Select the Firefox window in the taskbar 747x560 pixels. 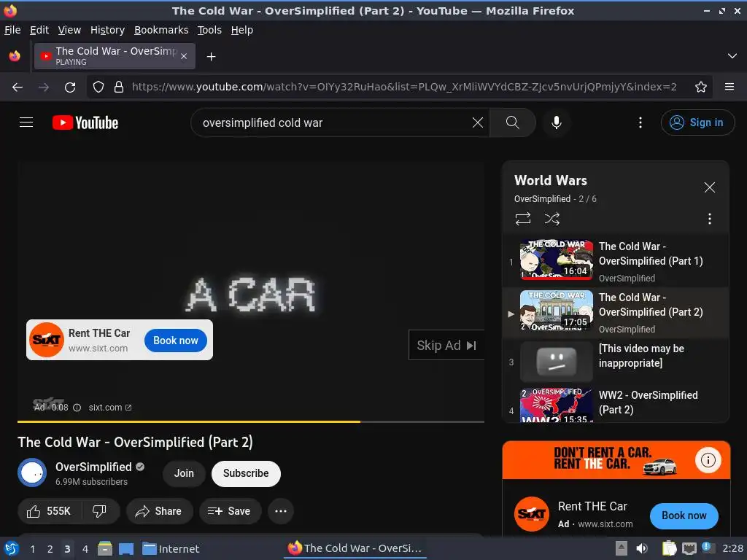pos(355,548)
